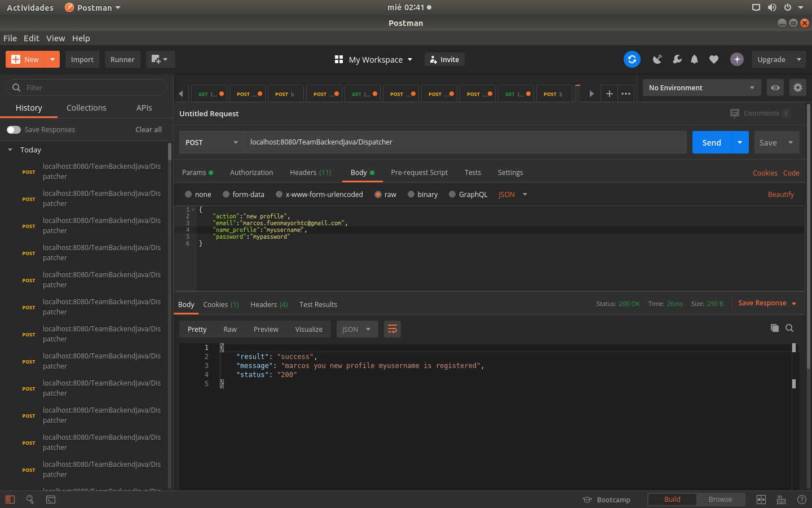Screen dimensions: 812x508
Task: Toggle sidebar visibility icon in status bar
Action: click(10, 500)
